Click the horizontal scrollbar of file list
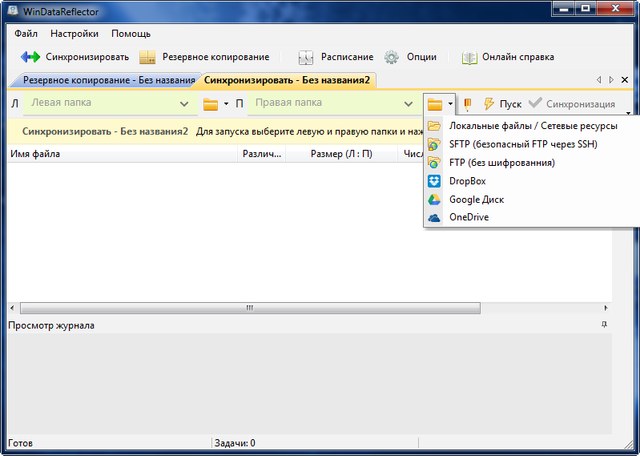Screen dimensions: 640x456 (x=235, y=309)
